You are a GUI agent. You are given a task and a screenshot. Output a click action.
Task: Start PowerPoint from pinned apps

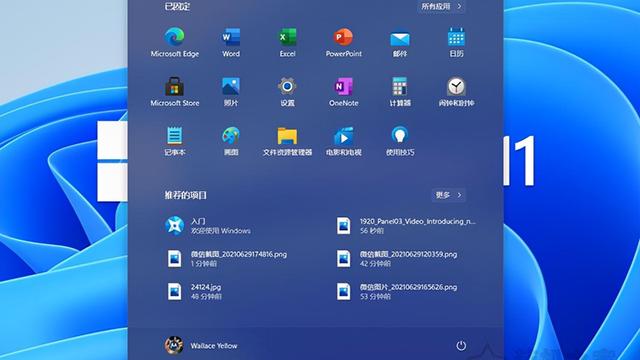[x=344, y=42]
